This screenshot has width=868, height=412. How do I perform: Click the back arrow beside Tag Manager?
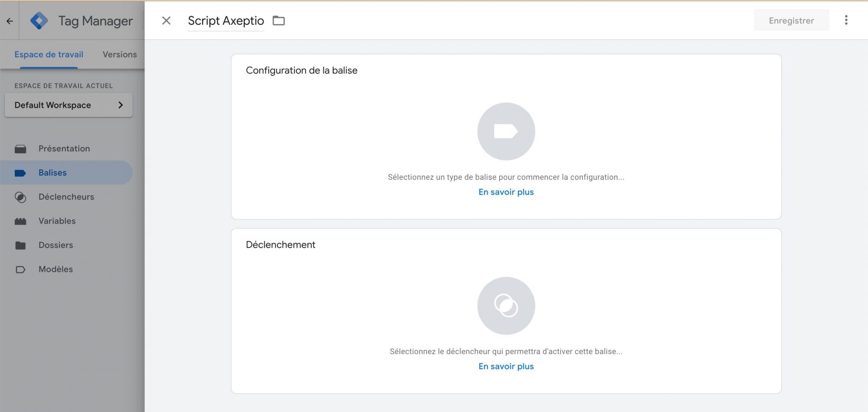coord(10,21)
